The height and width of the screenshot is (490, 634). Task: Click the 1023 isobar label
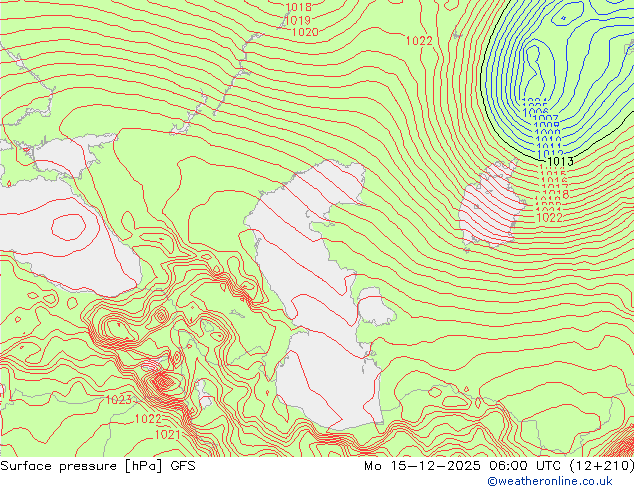coord(118,400)
